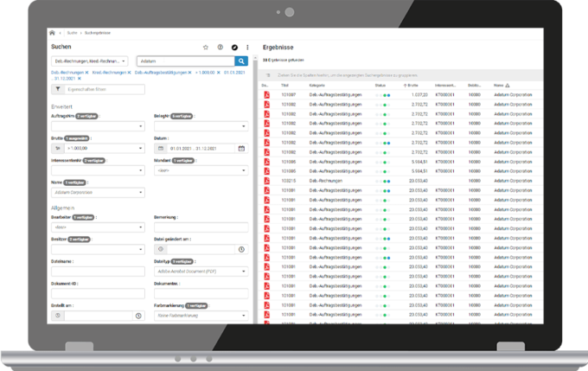Click the filter funnel icon
The image size is (588, 371).
57,88
